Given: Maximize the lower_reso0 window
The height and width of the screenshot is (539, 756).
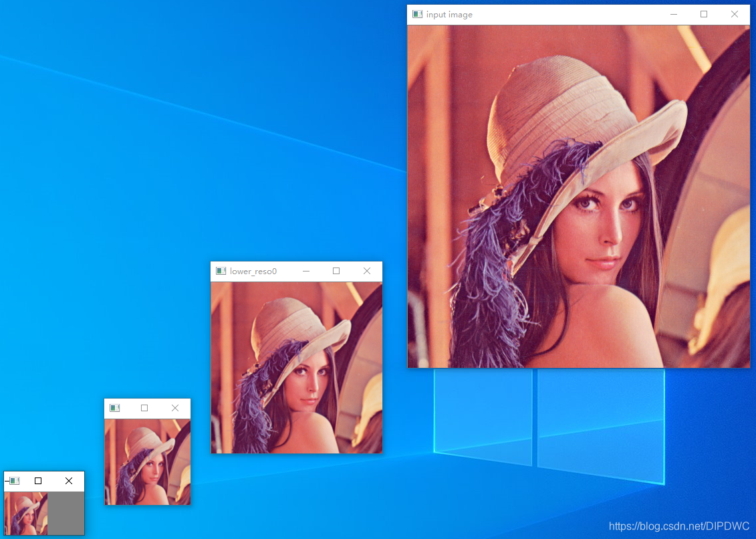Looking at the screenshot, I should click(x=336, y=272).
